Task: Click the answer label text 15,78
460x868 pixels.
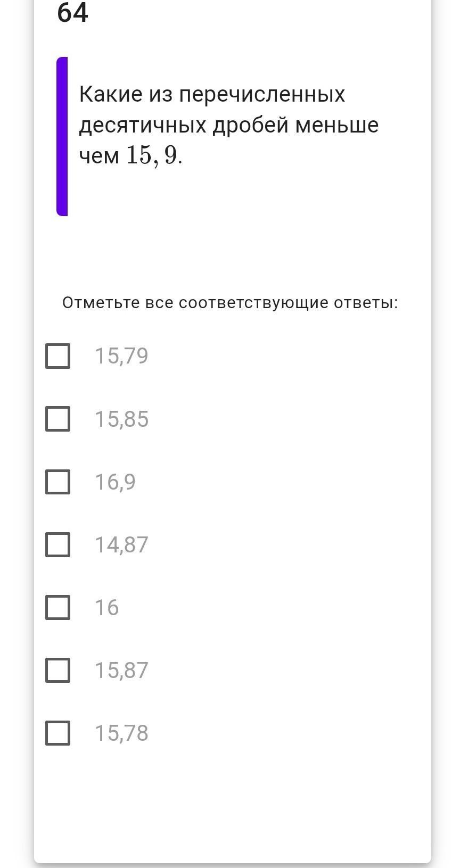Action: tap(121, 733)
